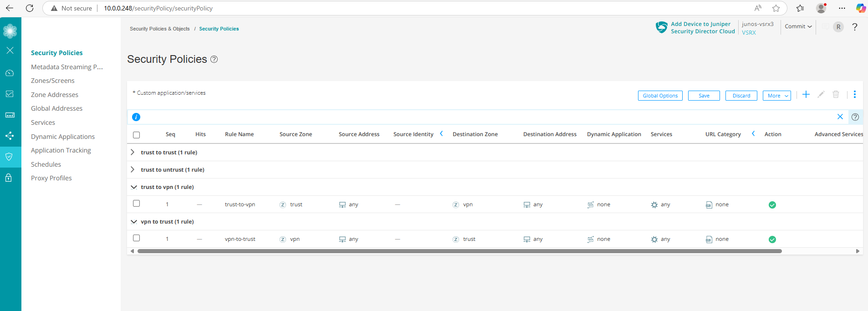868x311 pixels.
Task: Open the device icon in the sidebar
Action: point(10,115)
